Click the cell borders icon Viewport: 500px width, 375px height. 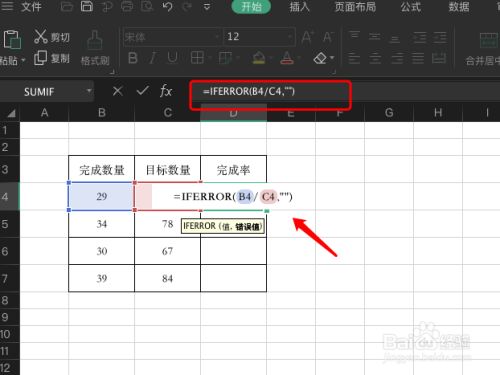point(197,58)
